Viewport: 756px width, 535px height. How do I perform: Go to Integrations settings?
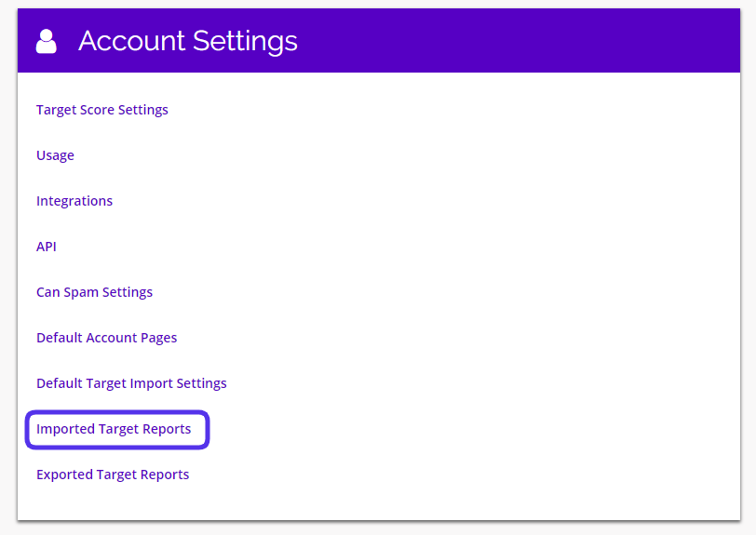click(74, 201)
